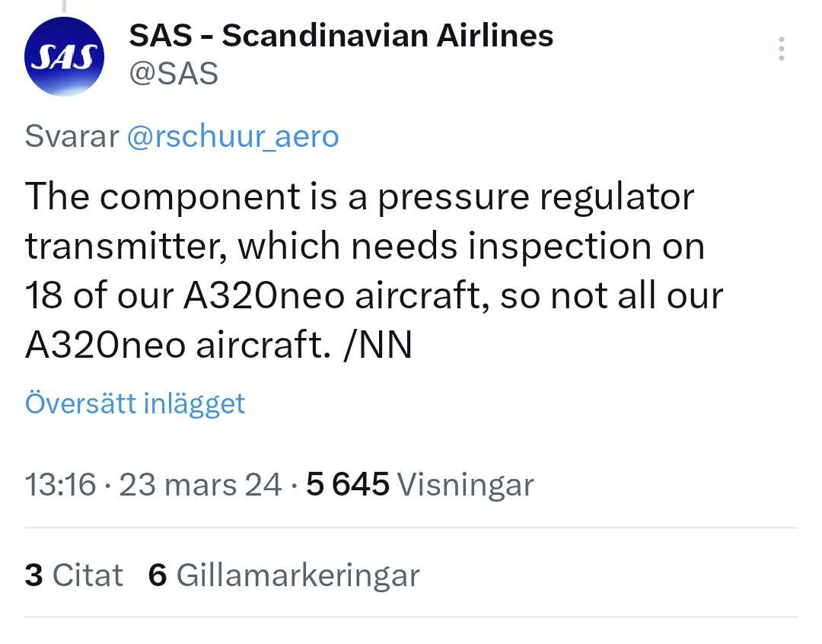Click the "Visningar" label

(x=465, y=484)
